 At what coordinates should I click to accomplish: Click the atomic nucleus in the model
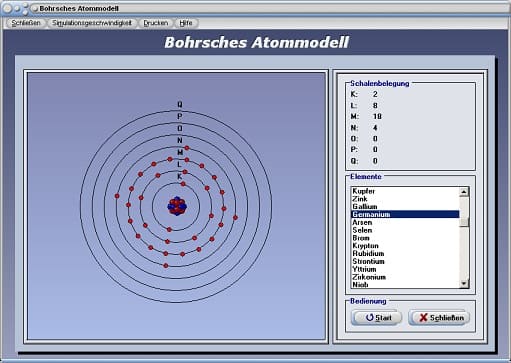click(x=177, y=207)
